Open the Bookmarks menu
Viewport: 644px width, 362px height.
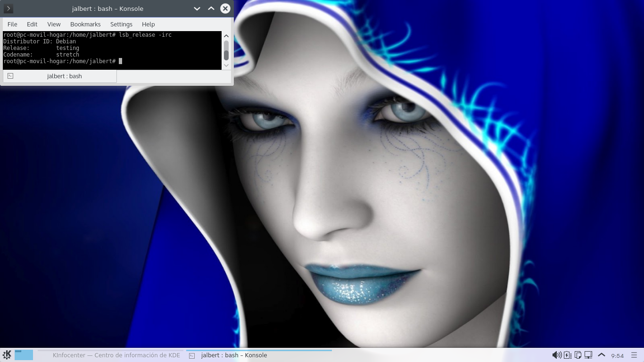click(x=85, y=24)
